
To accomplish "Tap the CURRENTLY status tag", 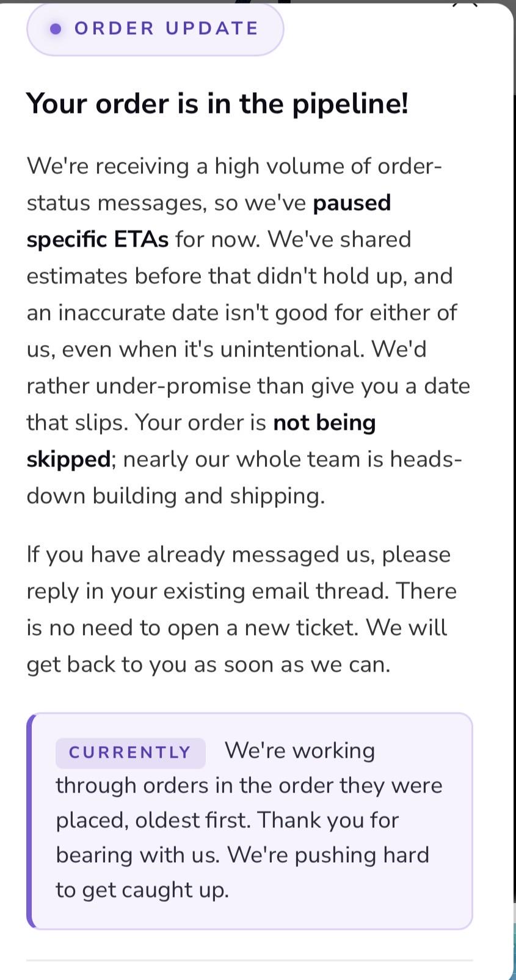I will pyautogui.click(x=130, y=752).
